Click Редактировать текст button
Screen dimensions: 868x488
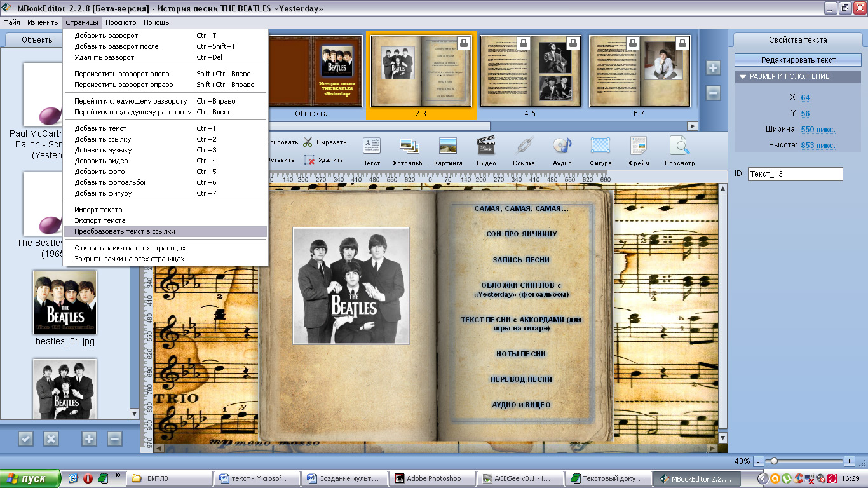[x=799, y=60]
